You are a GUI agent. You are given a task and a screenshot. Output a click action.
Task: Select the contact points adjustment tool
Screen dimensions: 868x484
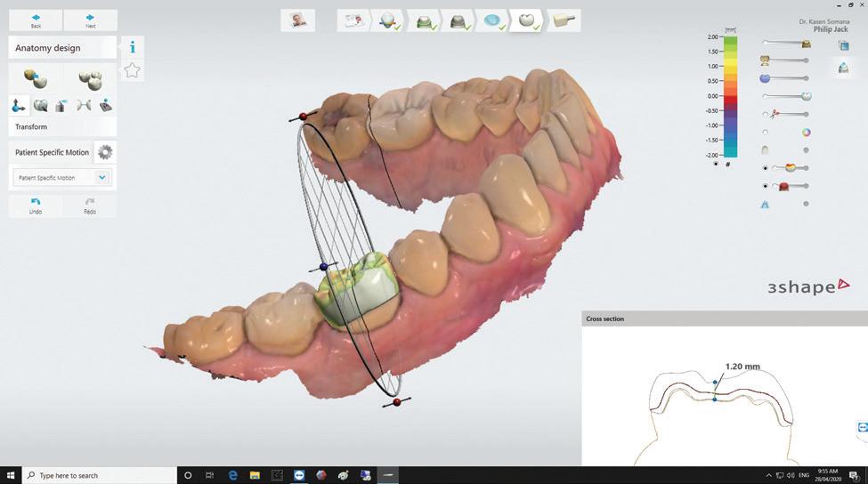coord(84,105)
